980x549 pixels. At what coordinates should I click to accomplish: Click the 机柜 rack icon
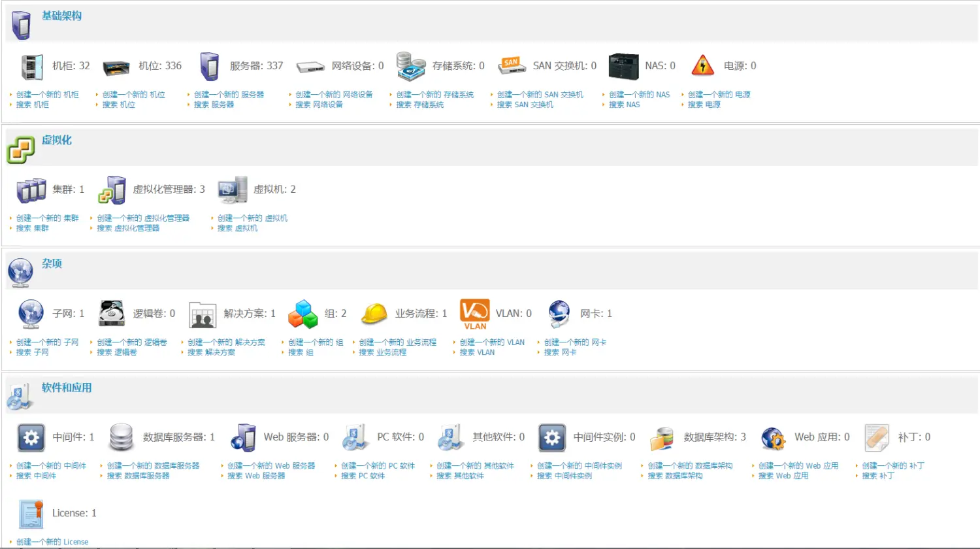coord(31,67)
